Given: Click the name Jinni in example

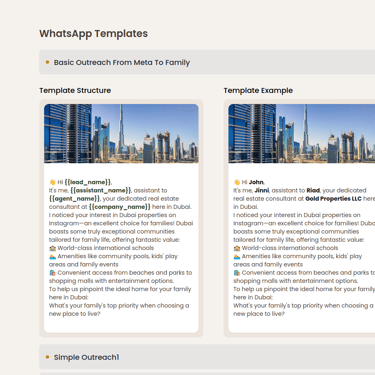Looking at the screenshot, I should click(x=262, y=190).
